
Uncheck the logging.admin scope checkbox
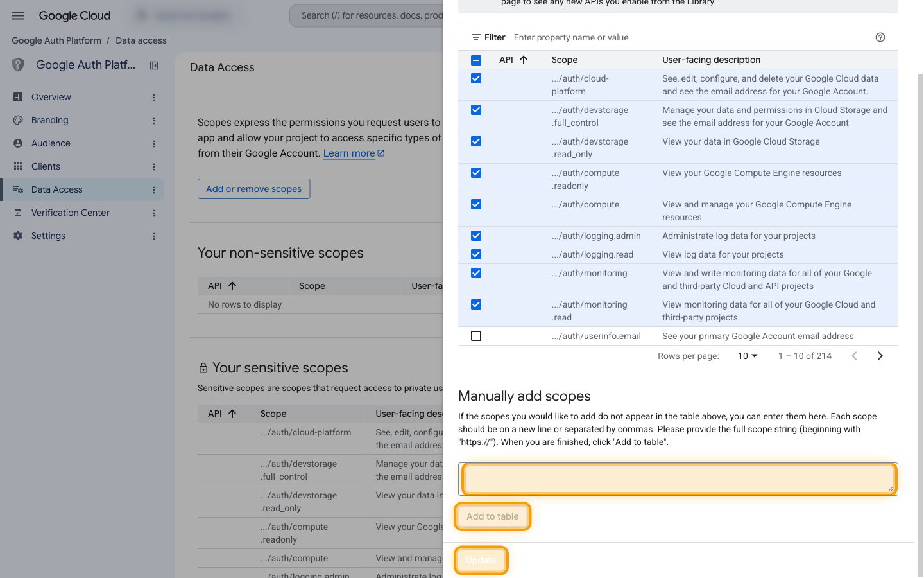point(476,236)
